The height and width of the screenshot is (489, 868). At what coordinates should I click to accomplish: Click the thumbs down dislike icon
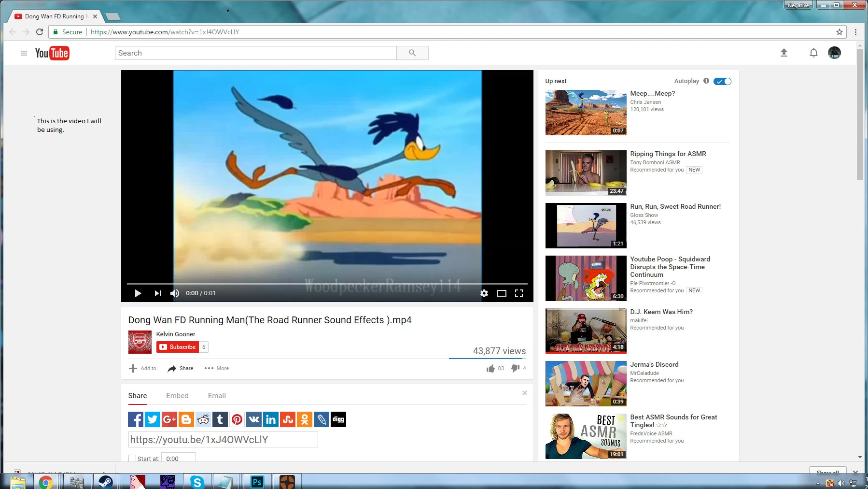click(x=516, y=369)
